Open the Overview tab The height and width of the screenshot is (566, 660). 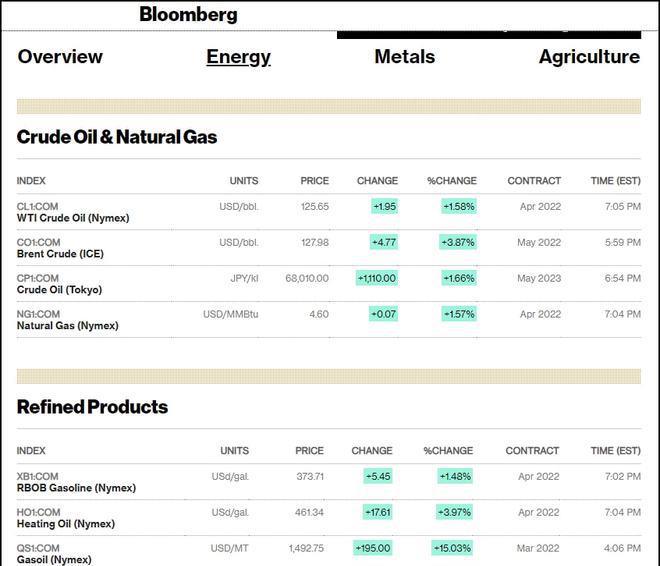pos(60,56)
